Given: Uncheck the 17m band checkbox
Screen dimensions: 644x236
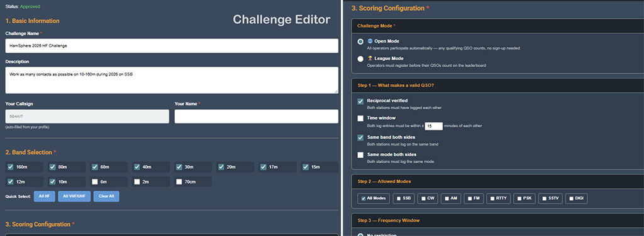Looking at the screenshot, I should (264, 167).
